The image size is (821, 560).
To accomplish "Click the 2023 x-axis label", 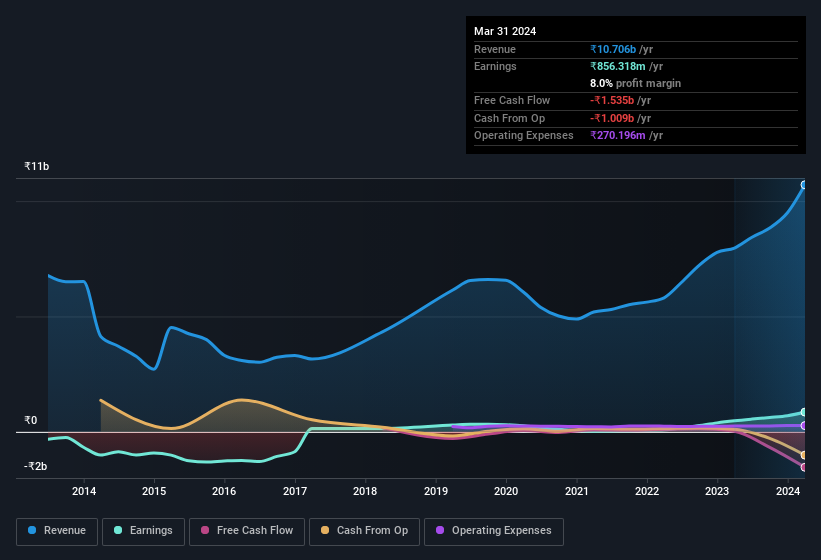I will pyautogui.click(x=717, y=491).
